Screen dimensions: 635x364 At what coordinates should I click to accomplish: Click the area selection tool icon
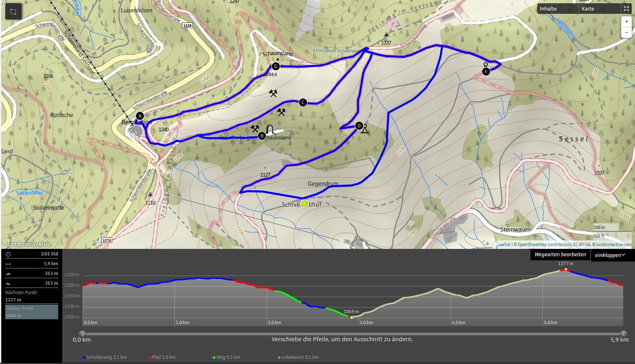(13, 12)
